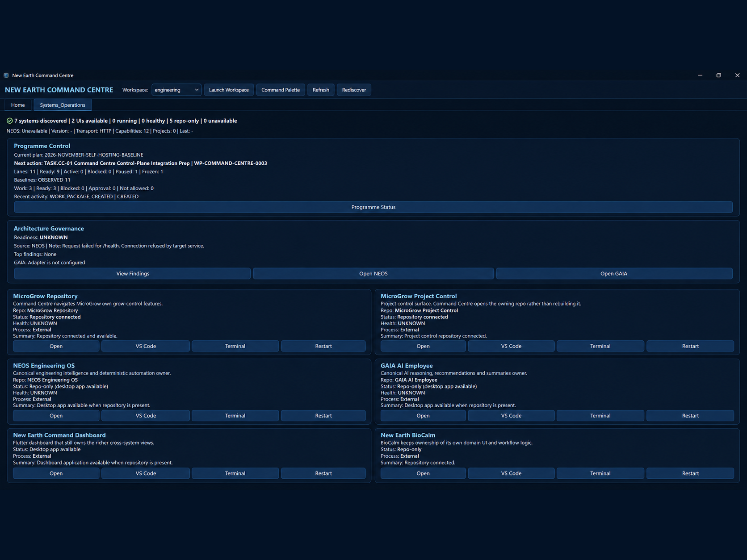Click the Open GAIA button
This screenshot has width=747, height=560.
(x=614, y=274)
